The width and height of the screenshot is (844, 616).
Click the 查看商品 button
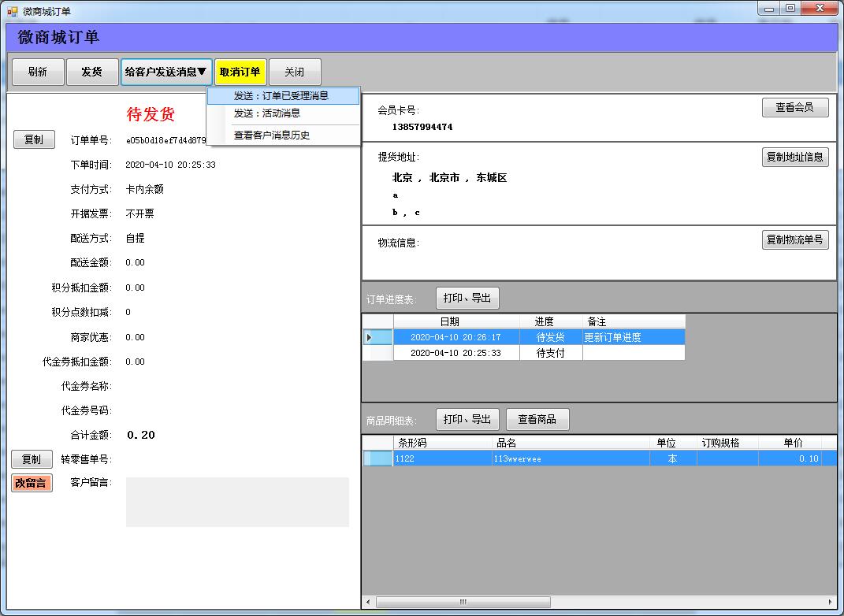[x=537, y=420]
